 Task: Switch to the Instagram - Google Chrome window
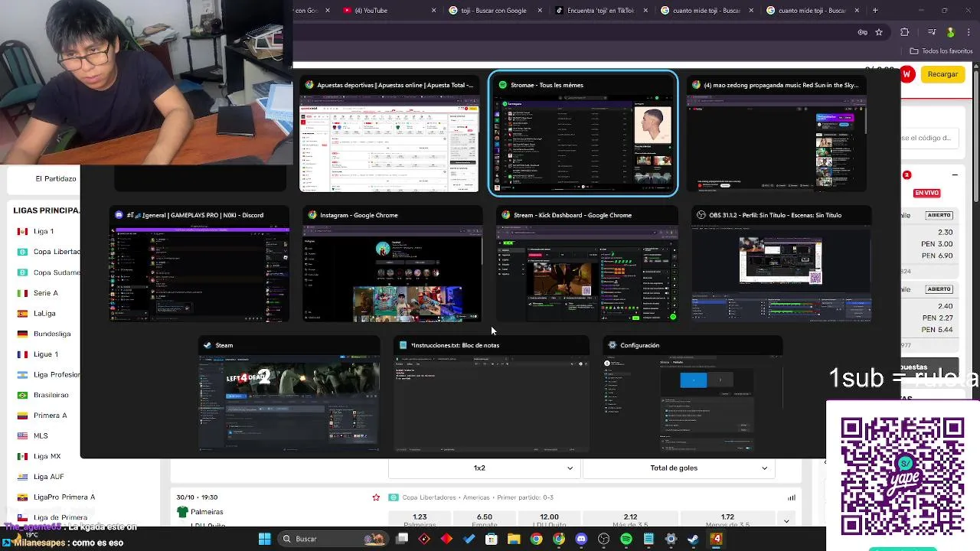(392, 264)
